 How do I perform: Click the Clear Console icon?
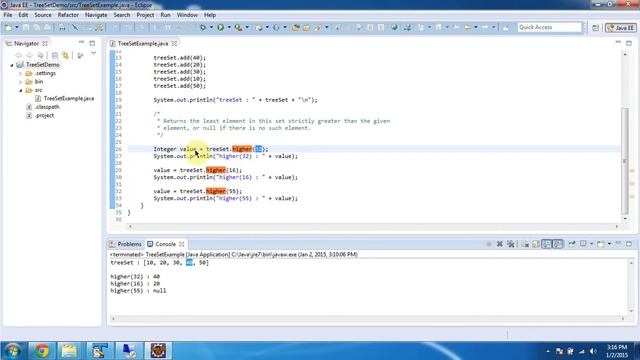[x=525, y=244]
